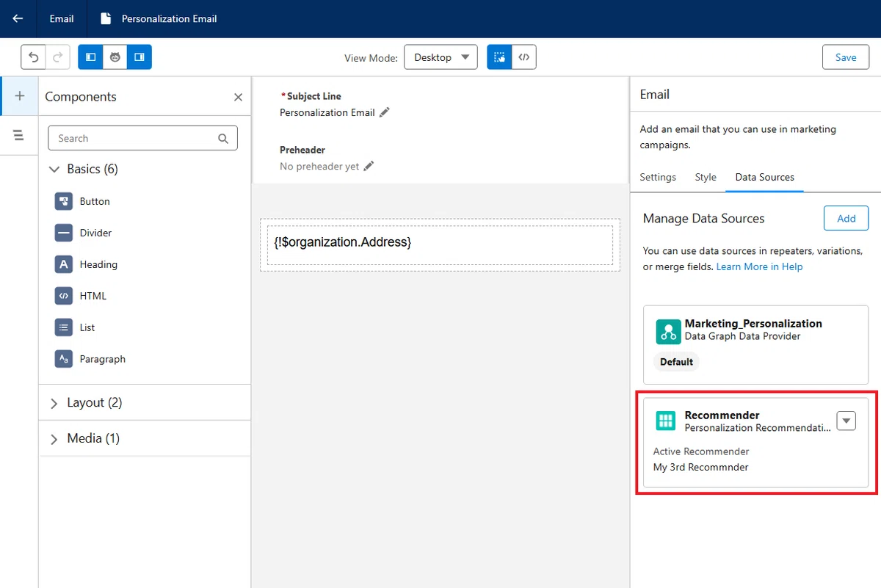
Task: Click the search magnifier icon
Action: [x=223, y=138]
